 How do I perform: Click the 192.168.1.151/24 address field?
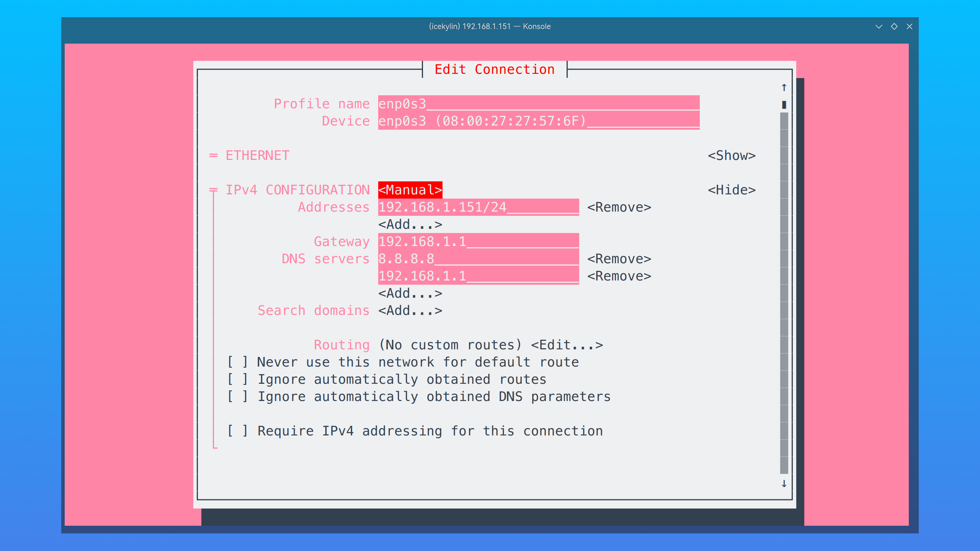point(479,207)
